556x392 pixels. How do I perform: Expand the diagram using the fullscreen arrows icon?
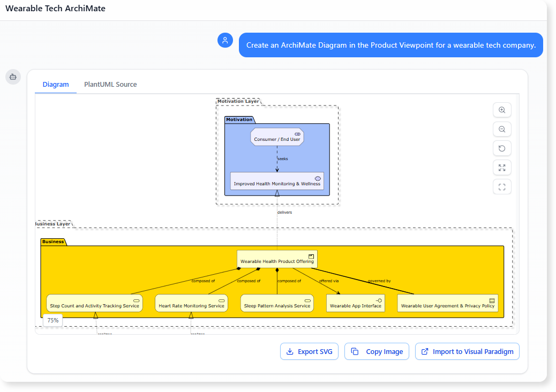coord(502,168)
